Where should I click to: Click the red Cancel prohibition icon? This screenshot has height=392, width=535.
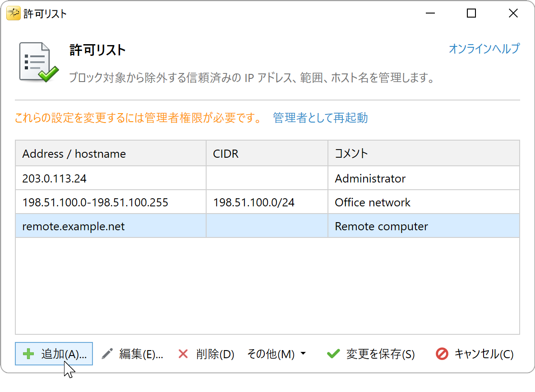442,354
